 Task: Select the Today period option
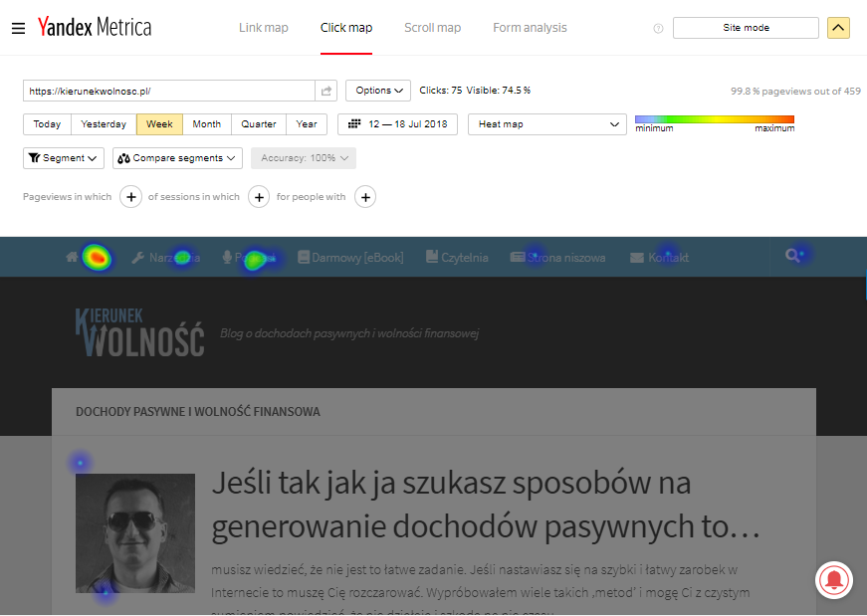(47, 124)
